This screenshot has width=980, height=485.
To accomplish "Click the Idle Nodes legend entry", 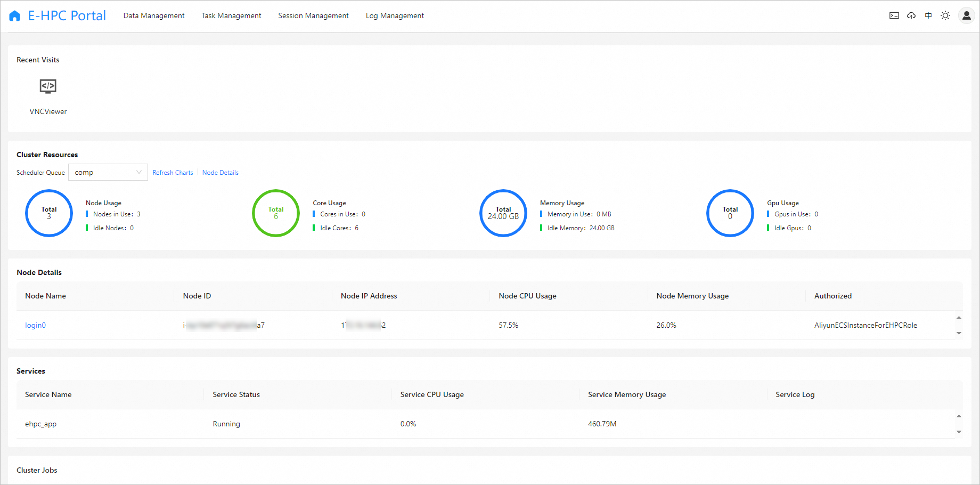I will pos(110,228).
